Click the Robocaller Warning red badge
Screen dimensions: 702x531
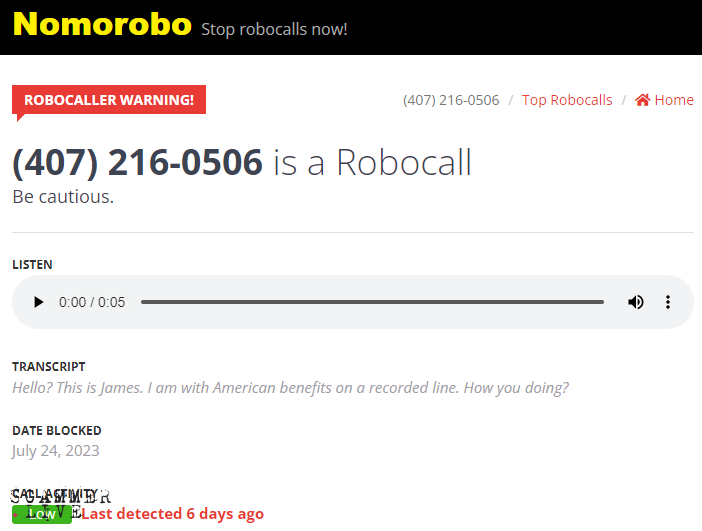tap(109, 99)
